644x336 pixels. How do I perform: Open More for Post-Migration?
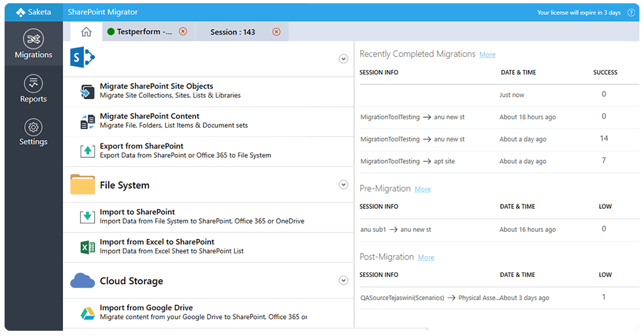[x=426, y=257]
